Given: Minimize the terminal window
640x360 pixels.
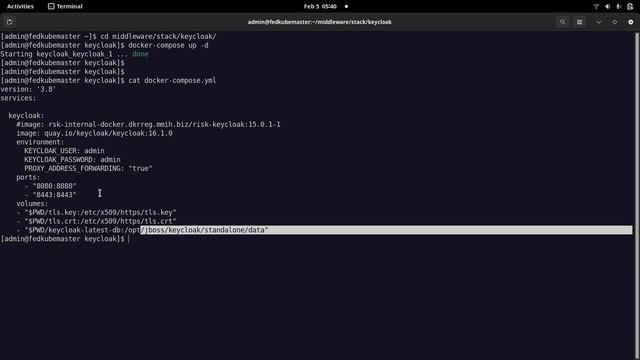Looking at the screenshot, I should pos(598,22).
